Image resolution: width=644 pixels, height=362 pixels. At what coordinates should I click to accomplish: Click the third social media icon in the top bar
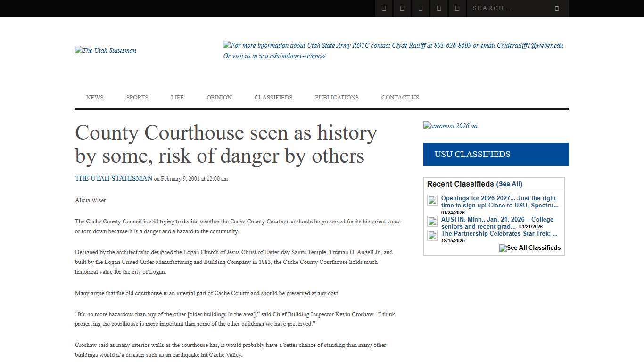click(x=420, y=8)
